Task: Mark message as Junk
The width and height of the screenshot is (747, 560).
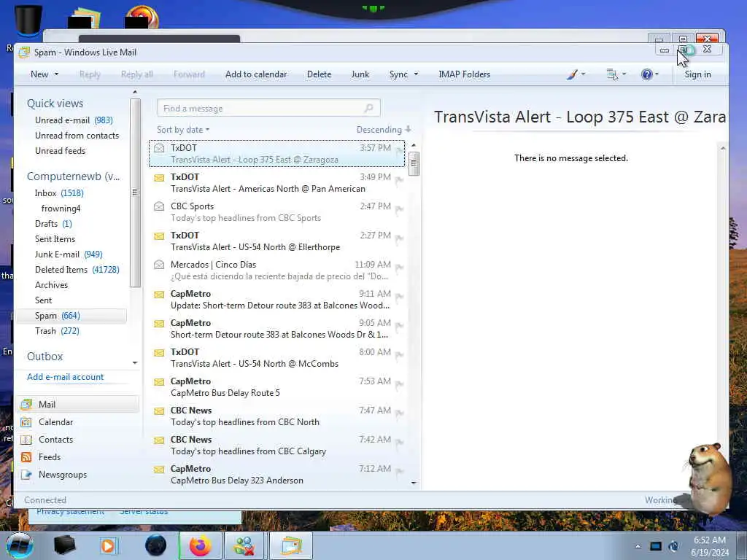Action: (360, 74)
